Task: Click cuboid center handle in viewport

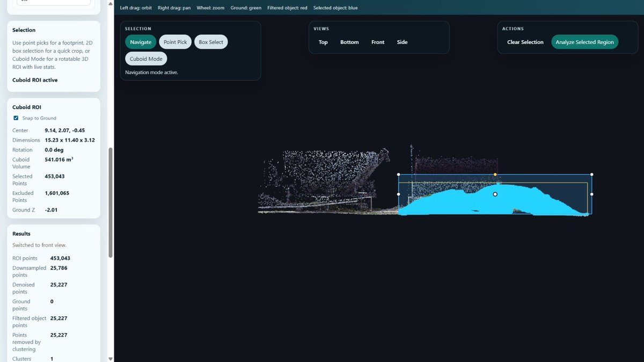Action: coord(495,194)
